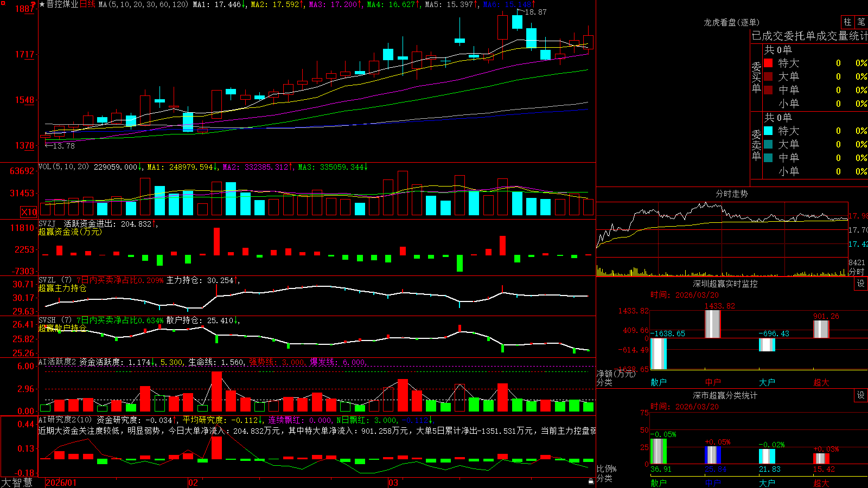Image resolution: width=868 pixels, height=488 pixels.
Task: Click the 中户 ratio bar at 25.84
Action: coord(713,455)
